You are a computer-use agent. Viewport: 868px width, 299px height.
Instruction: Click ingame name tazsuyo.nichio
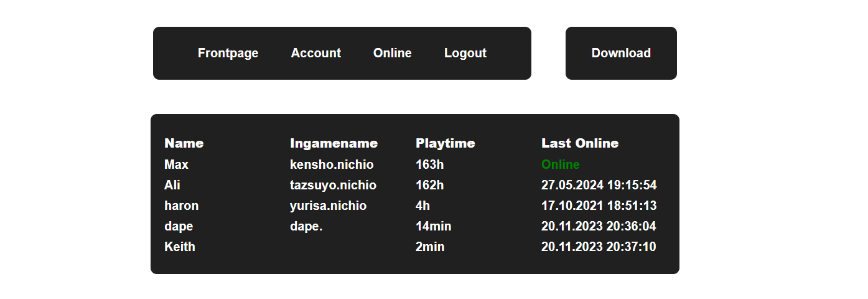[x=333, y=185]
